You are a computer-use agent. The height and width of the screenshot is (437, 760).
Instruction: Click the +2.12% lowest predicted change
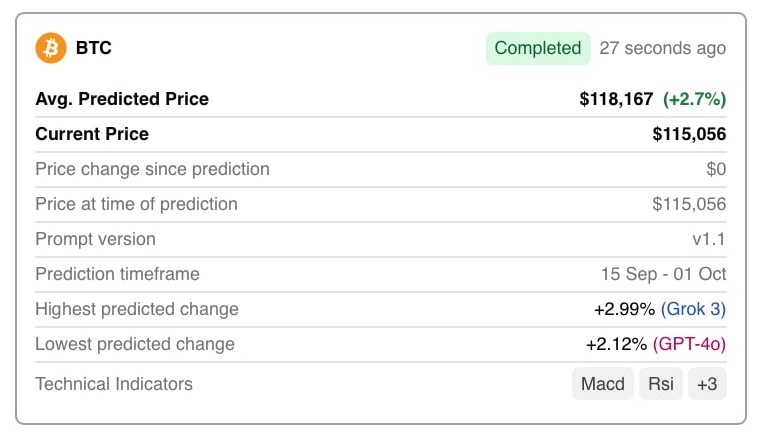(x=616, y=344)
